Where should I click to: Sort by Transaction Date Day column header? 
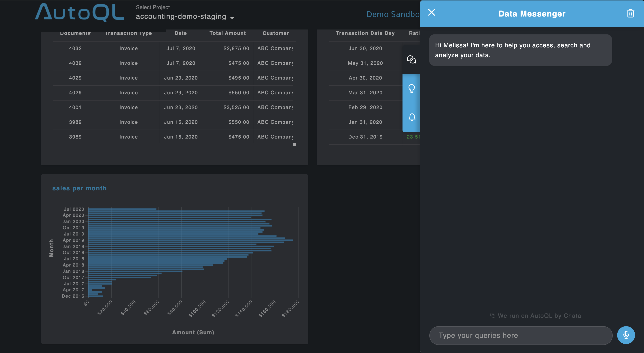coord(365,33)
